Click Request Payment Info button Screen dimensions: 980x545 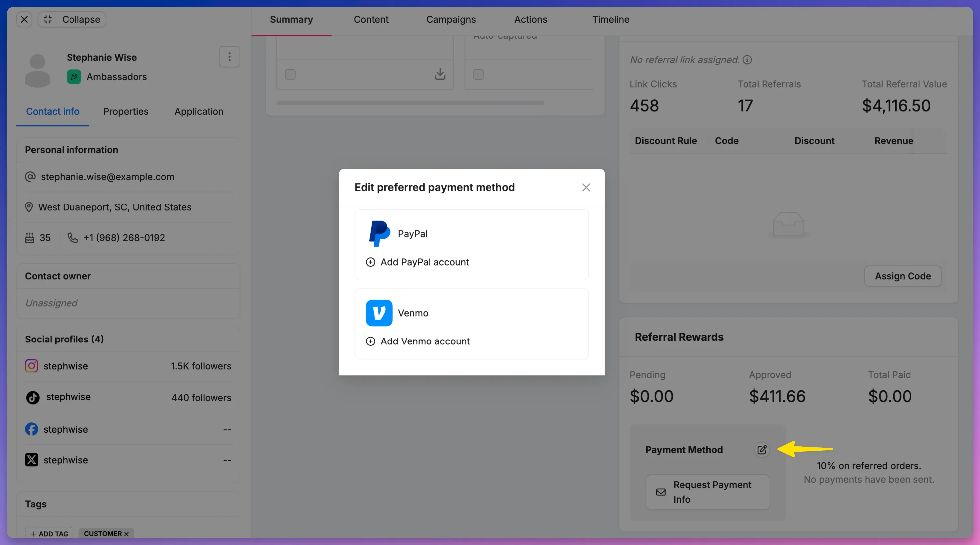coord(708,492)
